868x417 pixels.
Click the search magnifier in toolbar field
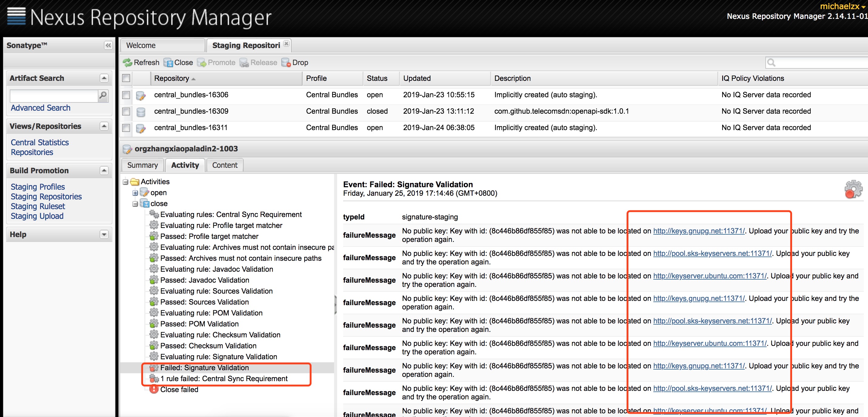pos(771,63)
